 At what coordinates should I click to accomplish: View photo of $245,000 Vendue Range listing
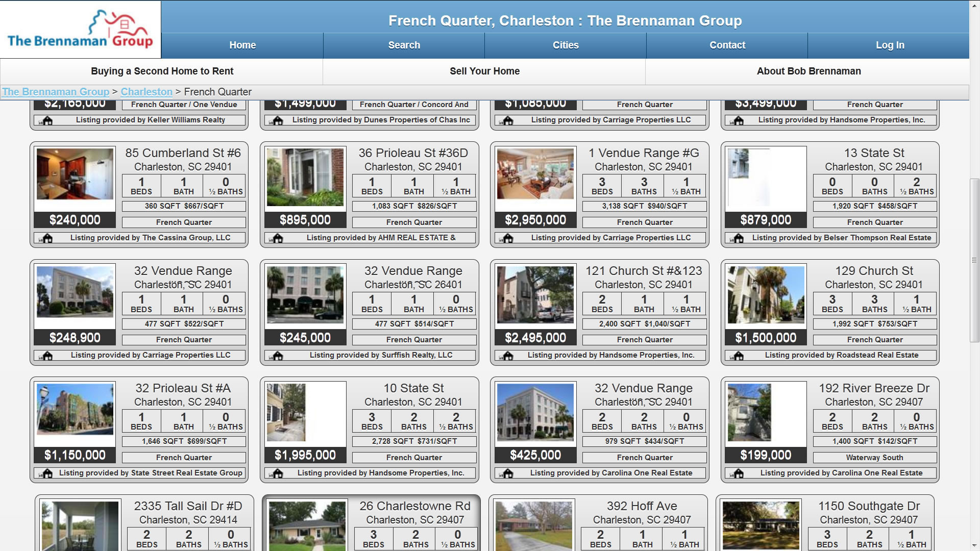pos(305,294)
